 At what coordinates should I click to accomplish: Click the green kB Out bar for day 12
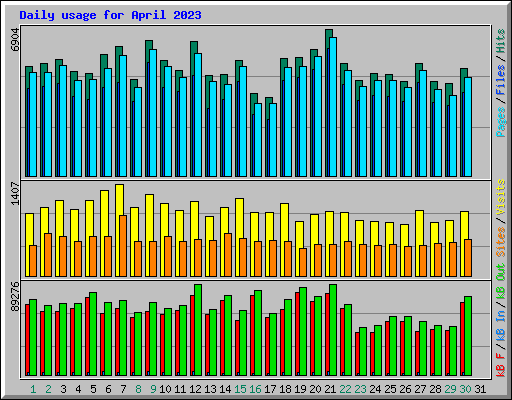click(x=198, y=330)
